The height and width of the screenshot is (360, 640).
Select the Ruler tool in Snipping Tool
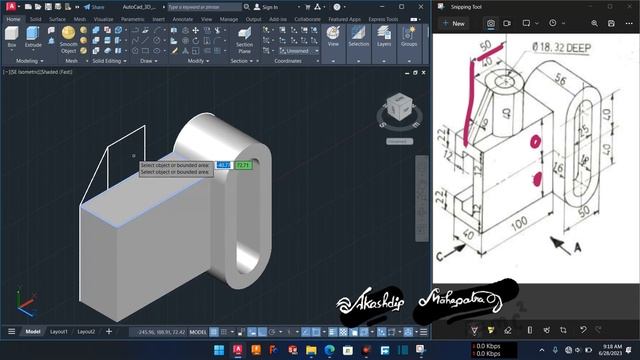[x=530, y=330]
